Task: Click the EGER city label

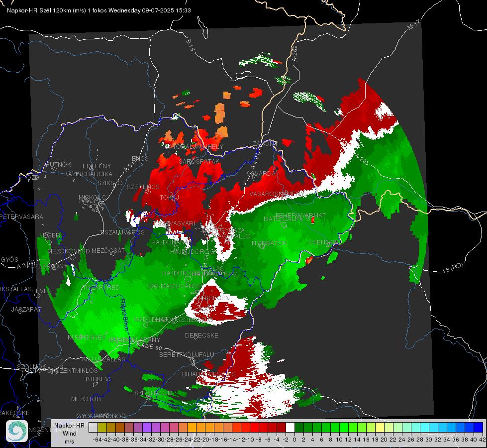Action: click(x=51, y=235)
